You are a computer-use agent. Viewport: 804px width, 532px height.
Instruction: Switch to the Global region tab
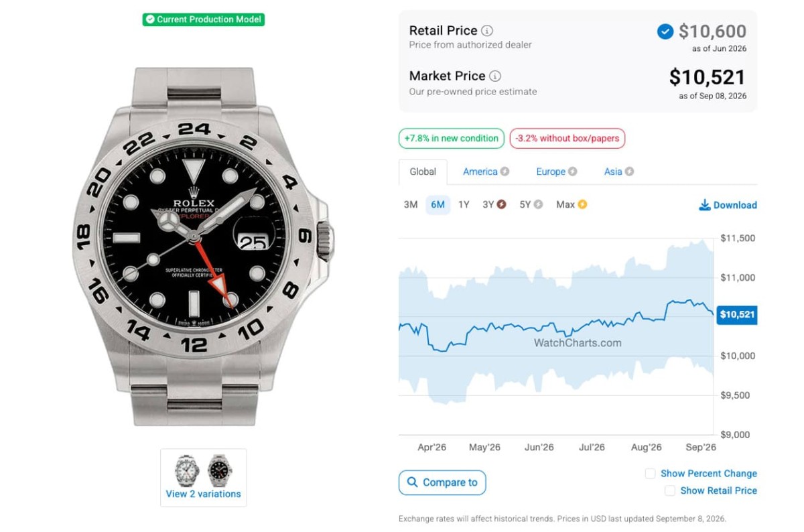[x=423, y=172]
